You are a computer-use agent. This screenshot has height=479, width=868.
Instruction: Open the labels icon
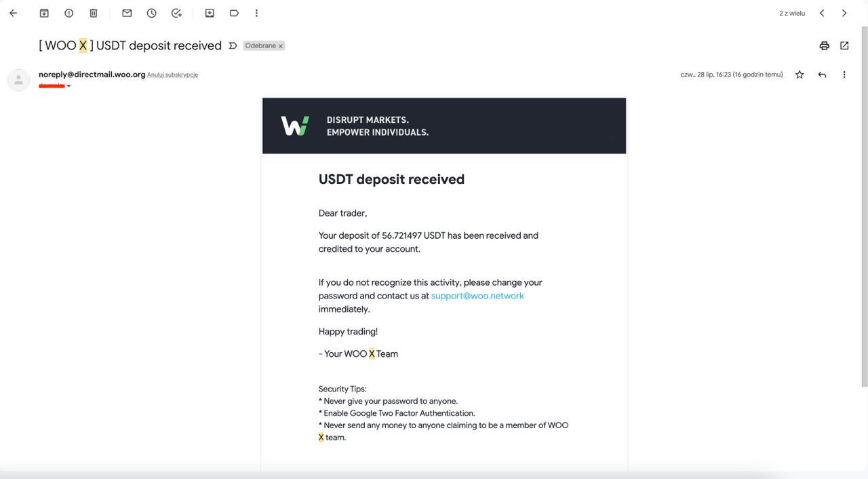pyautogui.click(x=234, y=13)
